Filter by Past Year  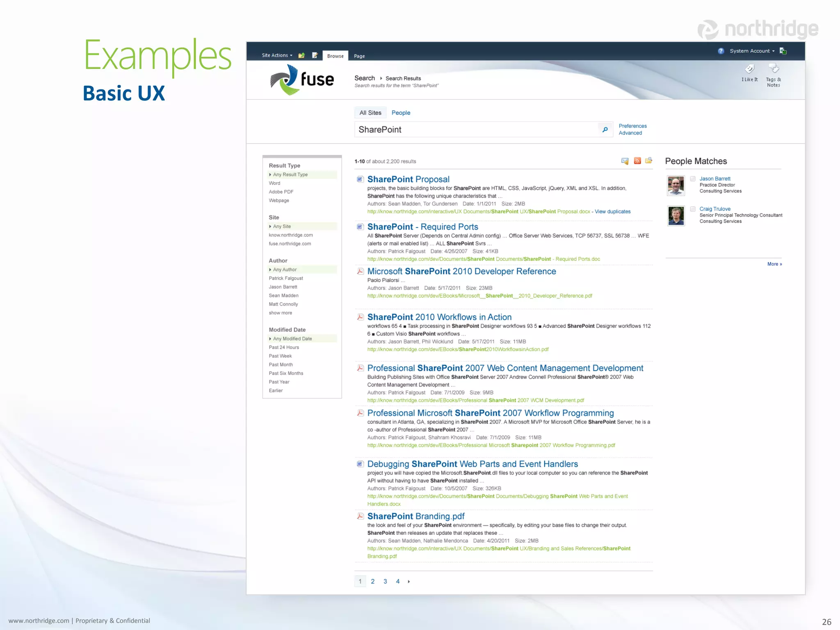pos(279,382)
